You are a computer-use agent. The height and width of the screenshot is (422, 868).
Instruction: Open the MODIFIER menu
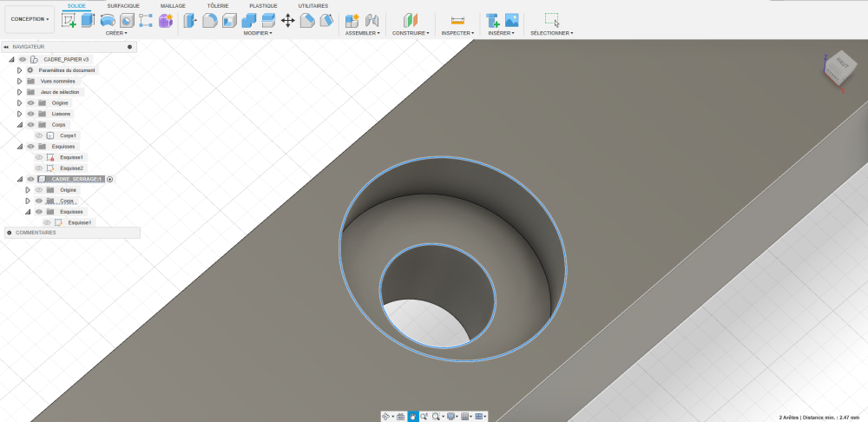tap(257, 33)
